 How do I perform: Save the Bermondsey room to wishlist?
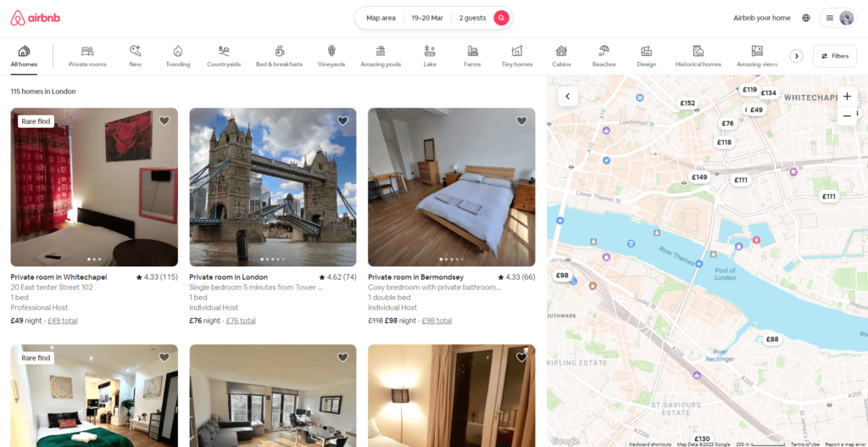[521, 120]
